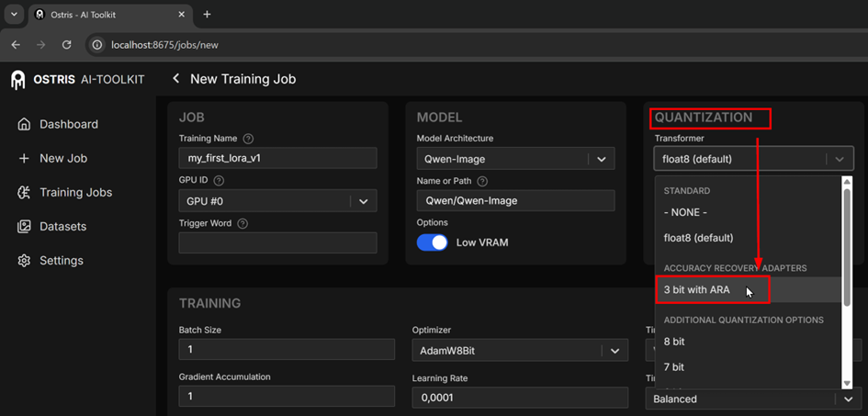The height and width of the screenshot is (416, 868).
Task: Toggle the Low VRAM switch off
Action: tap(432, 242)
